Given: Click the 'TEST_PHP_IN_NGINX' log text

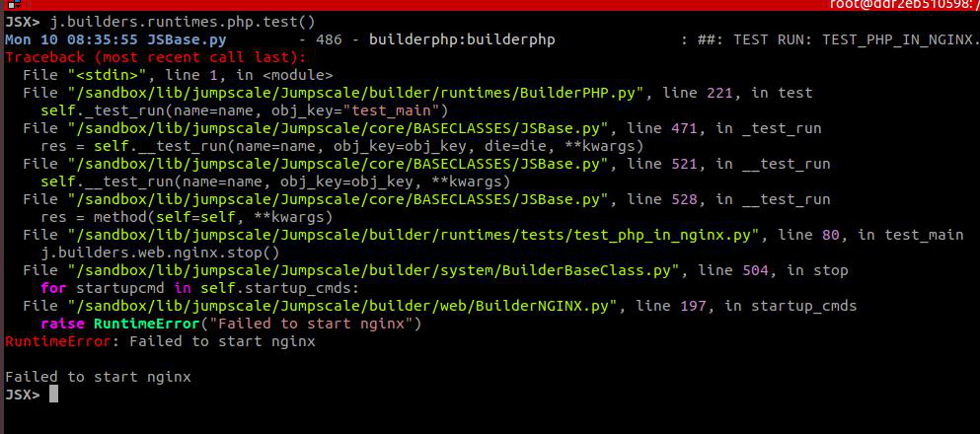Looking at the screenshot, I should point(897,40).
